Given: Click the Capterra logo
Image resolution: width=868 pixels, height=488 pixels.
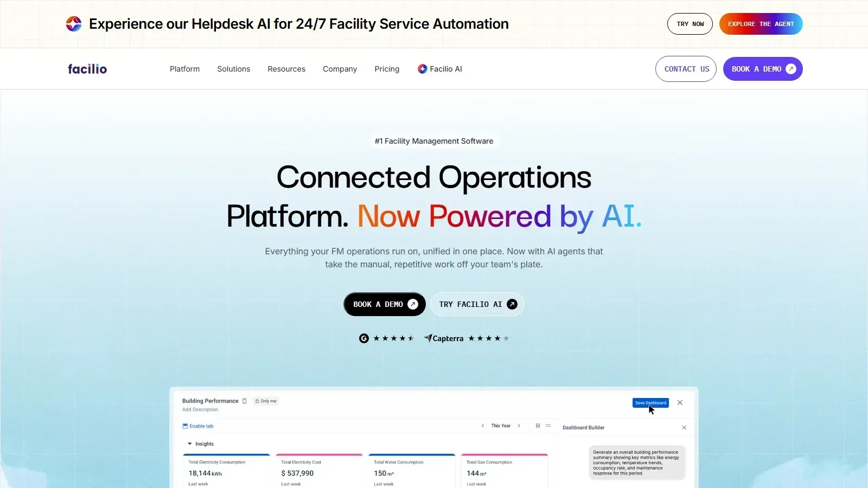Looking at the screenshot, I should pos(444,338).
